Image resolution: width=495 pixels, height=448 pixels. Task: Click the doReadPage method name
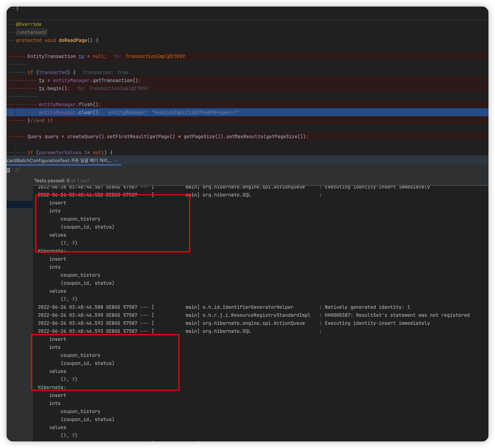coord(73,40)
